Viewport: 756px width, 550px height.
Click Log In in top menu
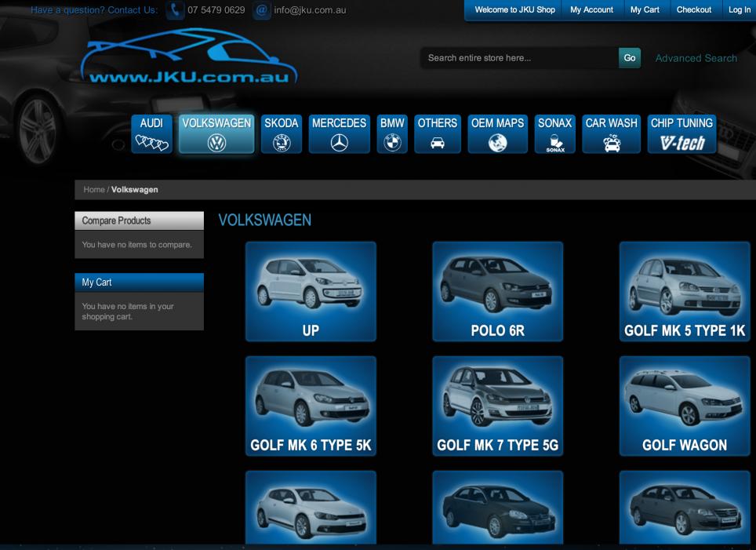tap(739, 9)
